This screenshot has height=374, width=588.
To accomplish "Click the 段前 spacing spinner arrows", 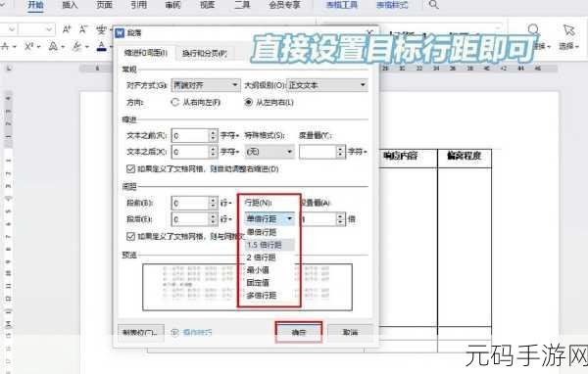I will coord(214,203).
